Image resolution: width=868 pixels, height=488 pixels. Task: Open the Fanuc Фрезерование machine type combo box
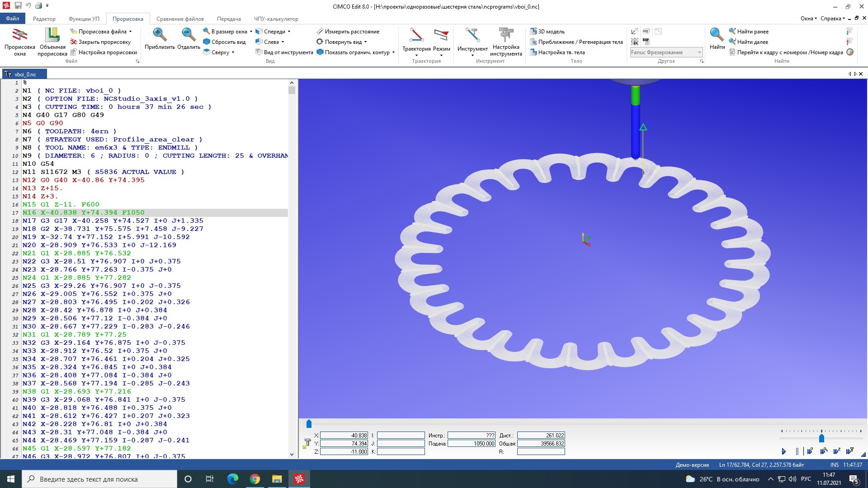(666, 52)
